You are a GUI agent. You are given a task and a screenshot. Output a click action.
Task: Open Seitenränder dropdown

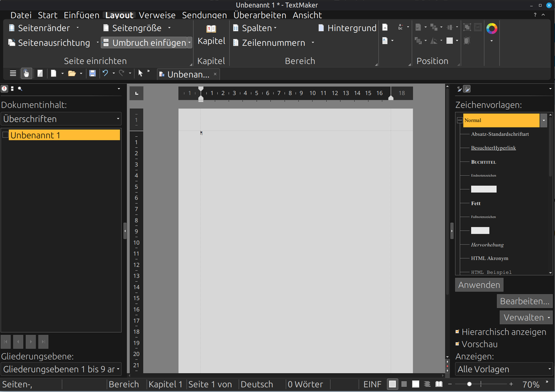[78, 28]
